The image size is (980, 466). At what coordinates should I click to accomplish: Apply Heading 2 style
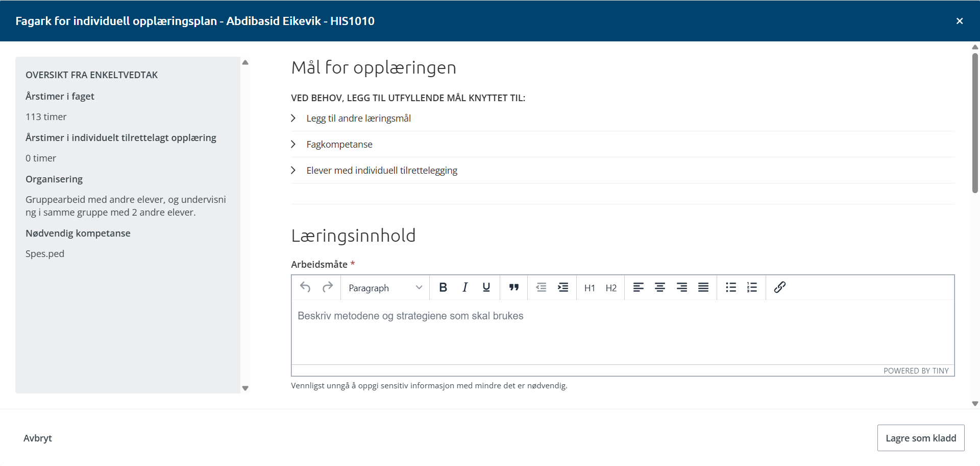[x=611, y=288]
